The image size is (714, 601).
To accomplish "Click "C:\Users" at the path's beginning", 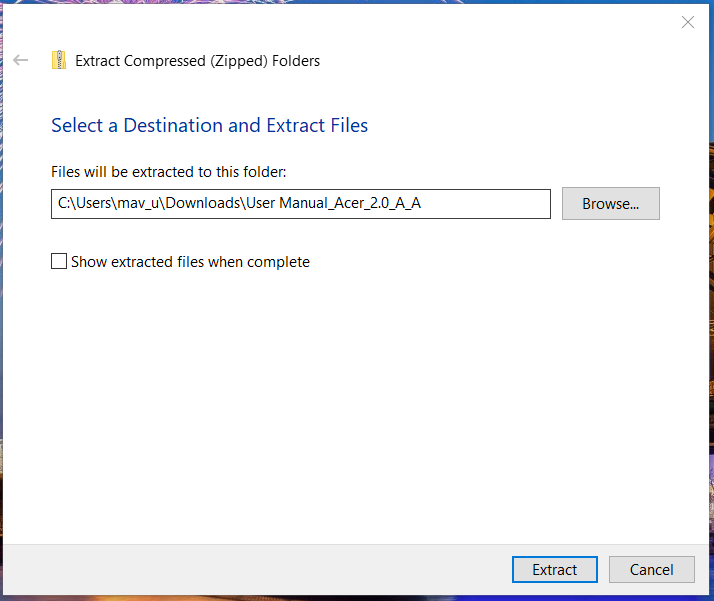I will click(x=85, y=204).
